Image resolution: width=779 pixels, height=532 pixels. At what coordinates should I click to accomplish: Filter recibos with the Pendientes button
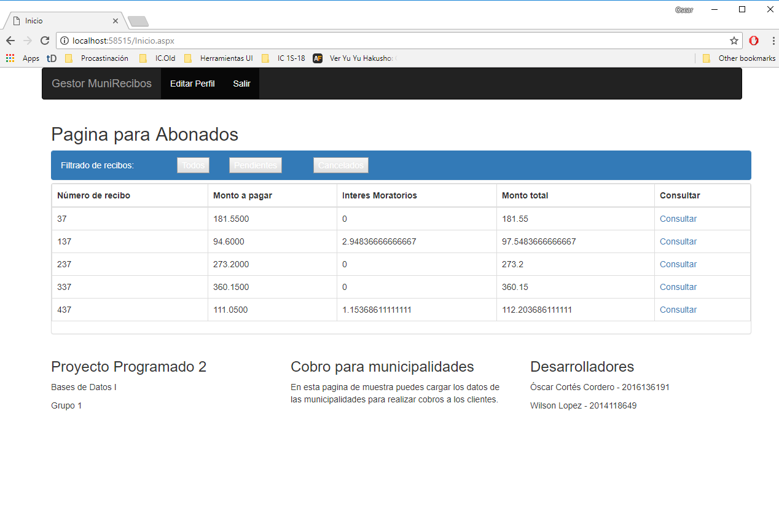[x=255, y=165]
